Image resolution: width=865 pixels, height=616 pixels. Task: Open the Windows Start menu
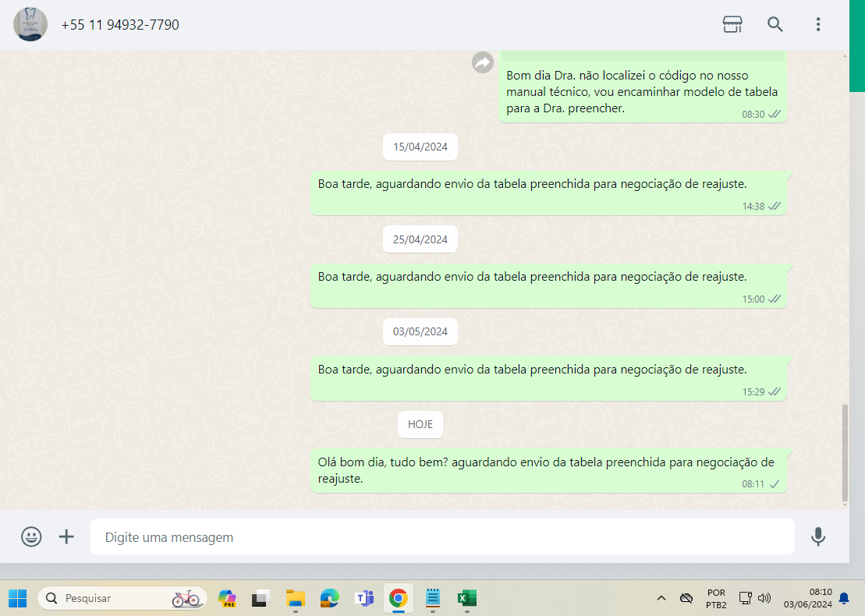[x=17, y=598]
